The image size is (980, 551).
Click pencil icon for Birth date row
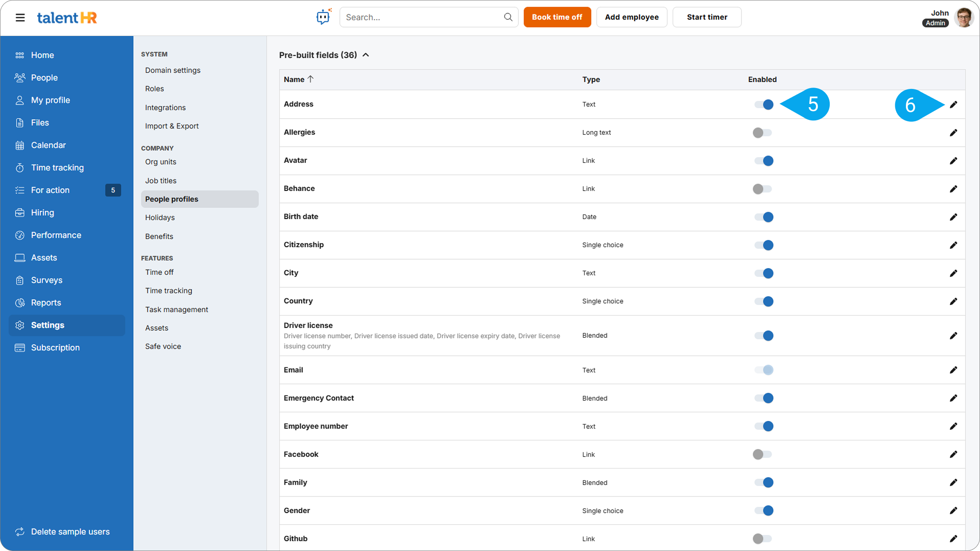(x=953, y=217)
